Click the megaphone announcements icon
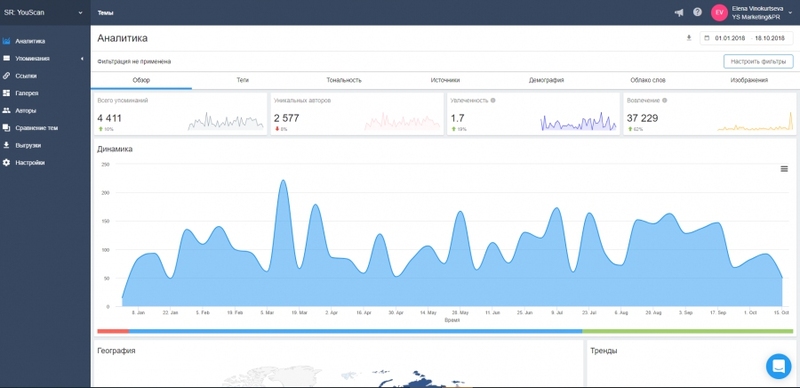The height and width of the screenshot is (388, 800). 679,12
